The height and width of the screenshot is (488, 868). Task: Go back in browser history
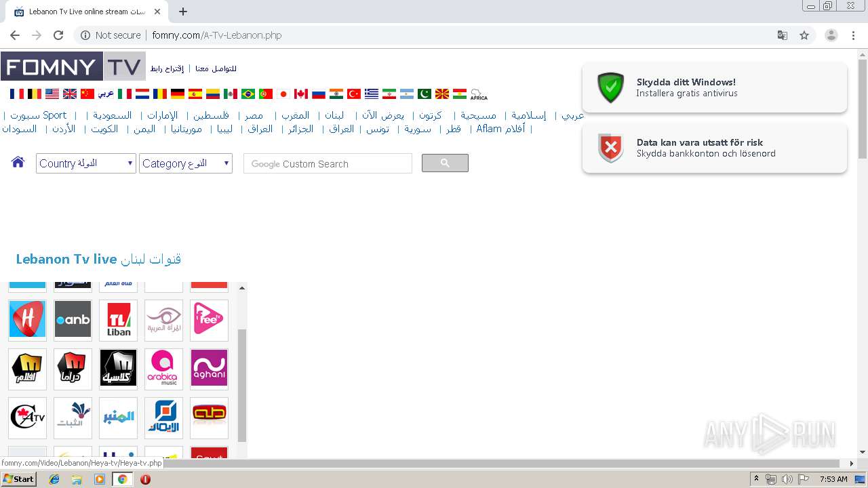click(15, 35)
